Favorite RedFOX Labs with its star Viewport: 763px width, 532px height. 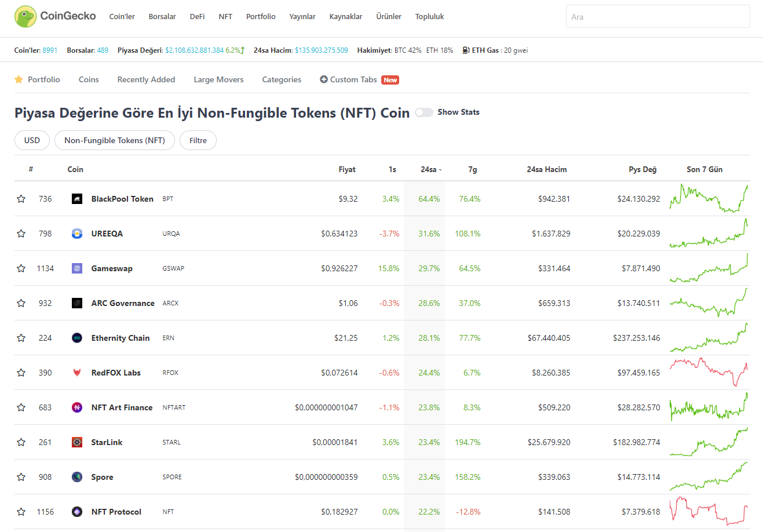(21, 373)
